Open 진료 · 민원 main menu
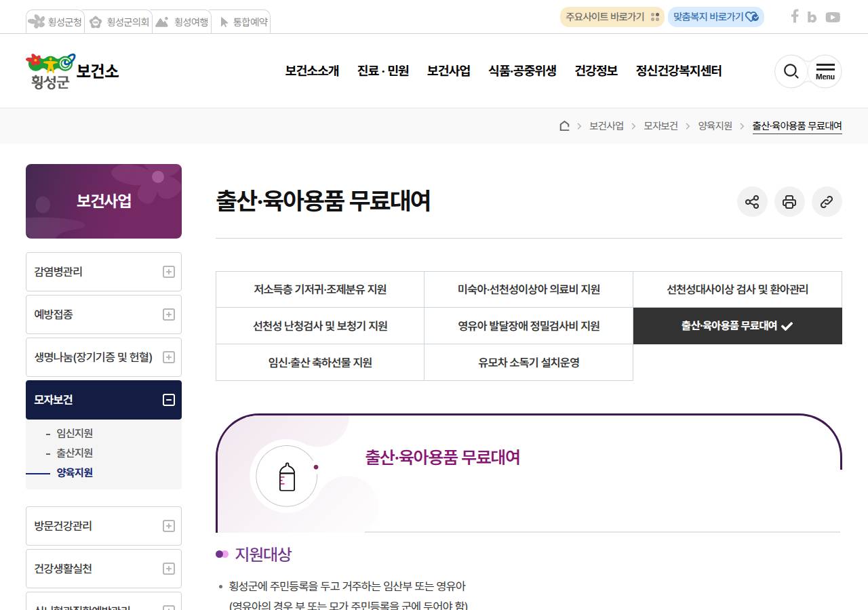868x610 pixels. pyautogui.click(x=383, y=70)
